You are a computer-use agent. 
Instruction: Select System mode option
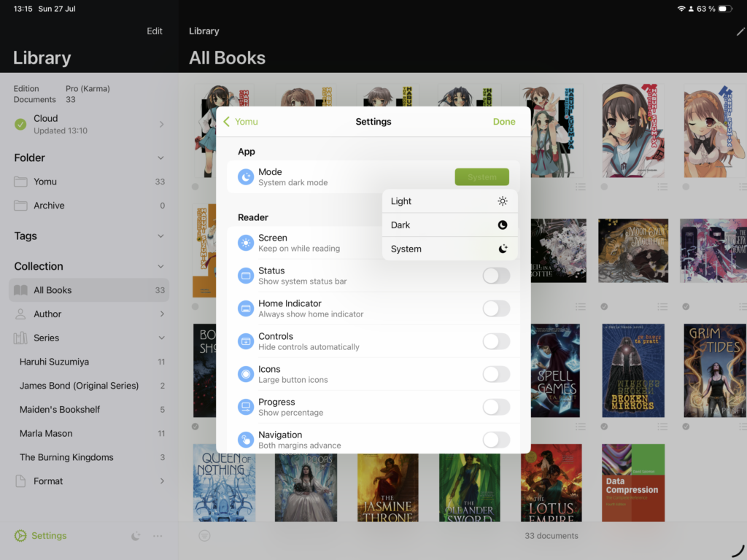(449, 249)
